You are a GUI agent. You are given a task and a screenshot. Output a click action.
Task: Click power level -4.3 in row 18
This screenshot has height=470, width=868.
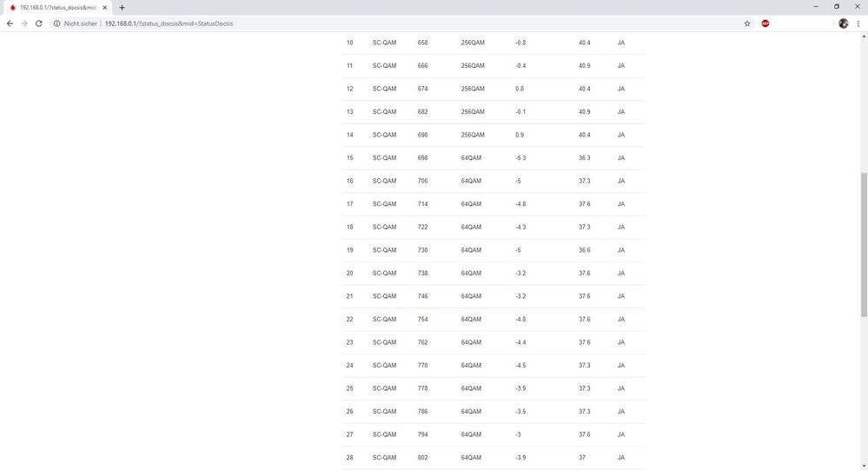pyautogui.click(x=520, y=227)
